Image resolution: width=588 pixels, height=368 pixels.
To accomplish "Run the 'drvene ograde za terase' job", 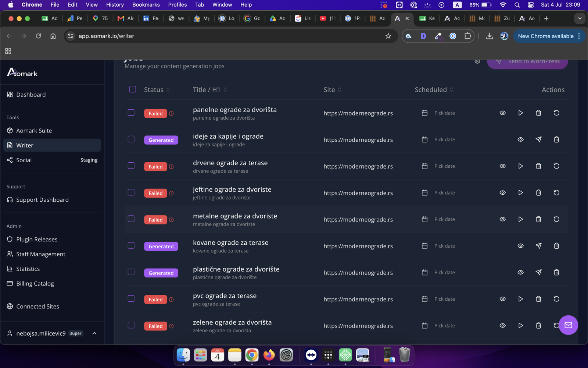I will pos(520,166).
